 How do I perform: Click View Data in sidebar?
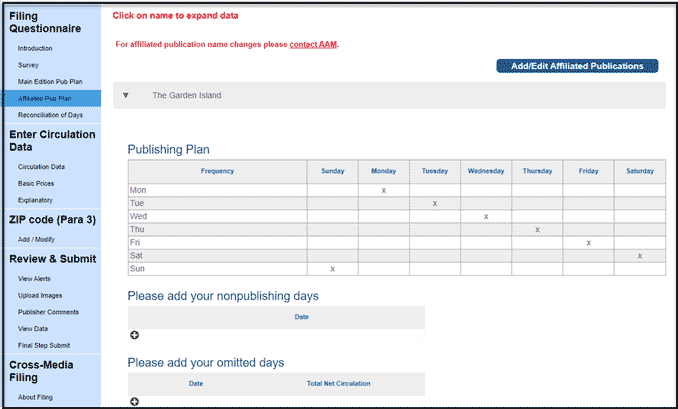point(33,329)
